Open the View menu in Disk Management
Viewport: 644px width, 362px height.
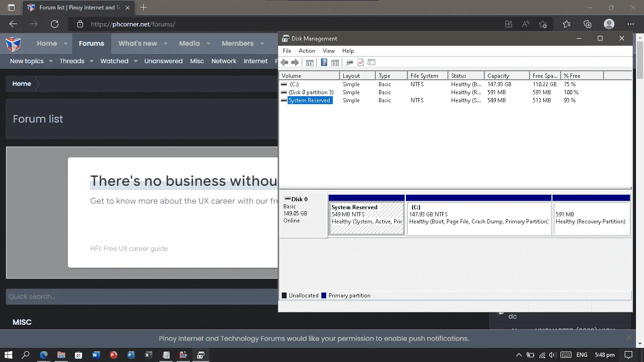pos(329,51)
